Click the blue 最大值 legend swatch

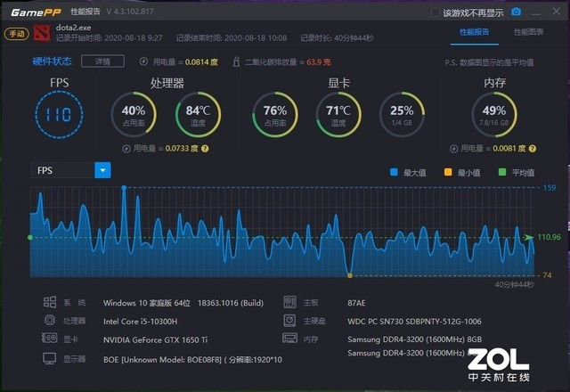(394, 172)
